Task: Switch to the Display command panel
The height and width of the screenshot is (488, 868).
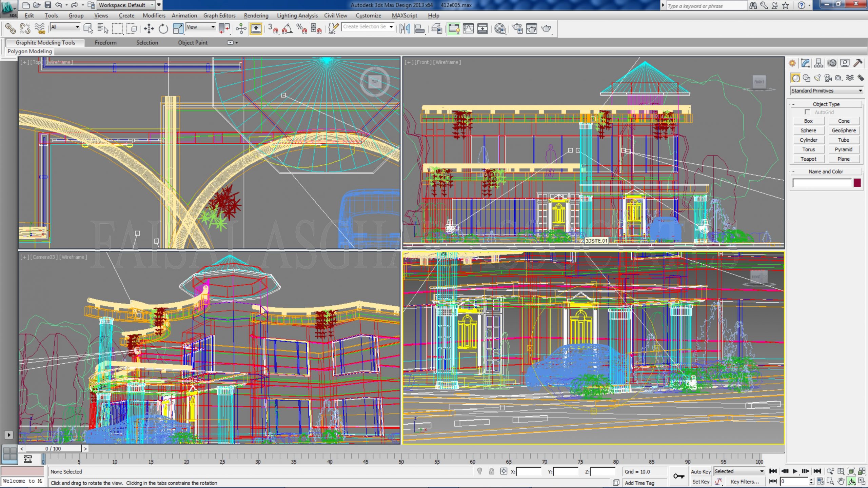Action: coord(845,63)
